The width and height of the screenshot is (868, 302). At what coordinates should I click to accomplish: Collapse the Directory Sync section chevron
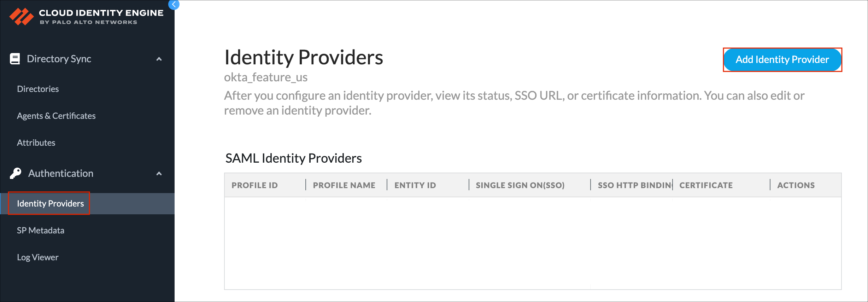[159, 59]
